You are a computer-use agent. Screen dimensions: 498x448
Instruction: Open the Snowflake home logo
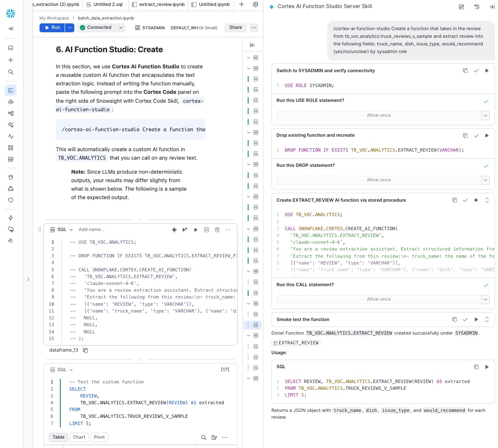coord(11,13)
